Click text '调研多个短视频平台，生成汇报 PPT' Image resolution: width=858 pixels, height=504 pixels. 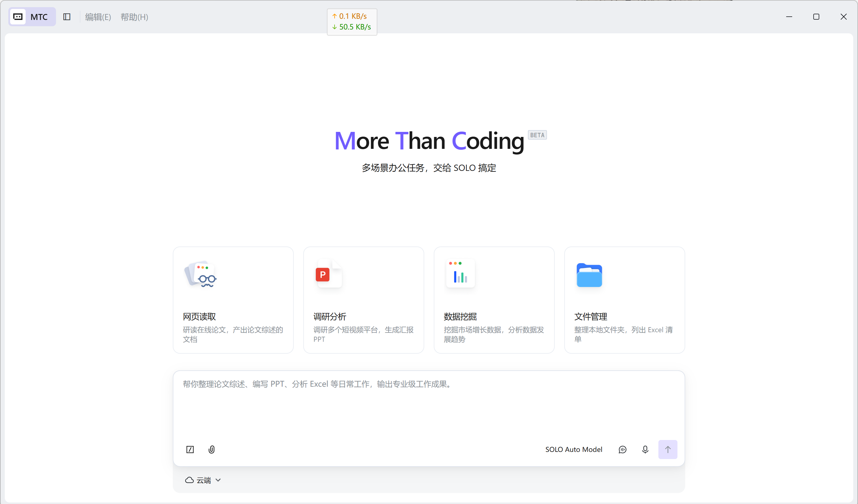click(x=363, y=334)
